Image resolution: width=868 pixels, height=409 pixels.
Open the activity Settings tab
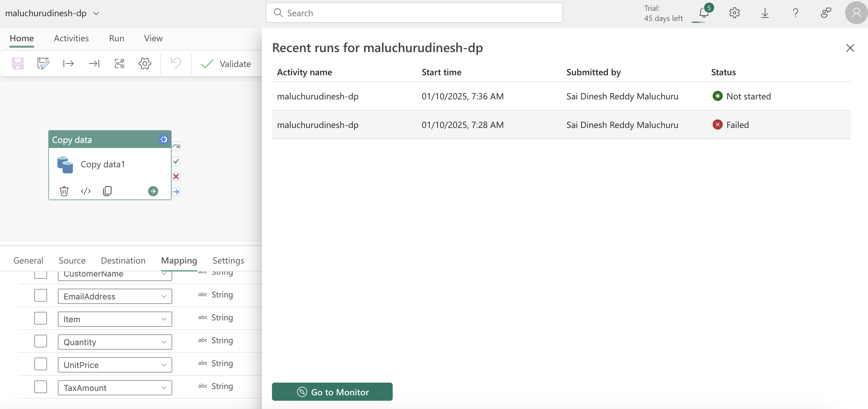[x=228, y=260]
